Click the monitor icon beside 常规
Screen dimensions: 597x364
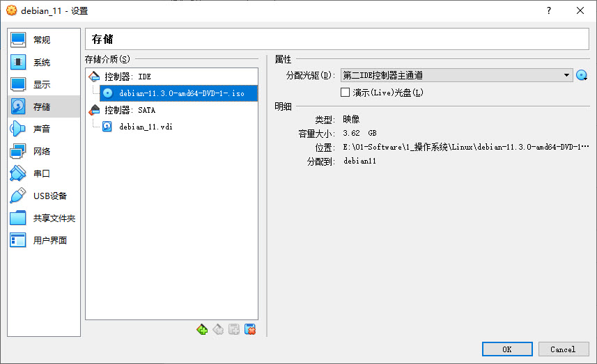pos(18,40)
